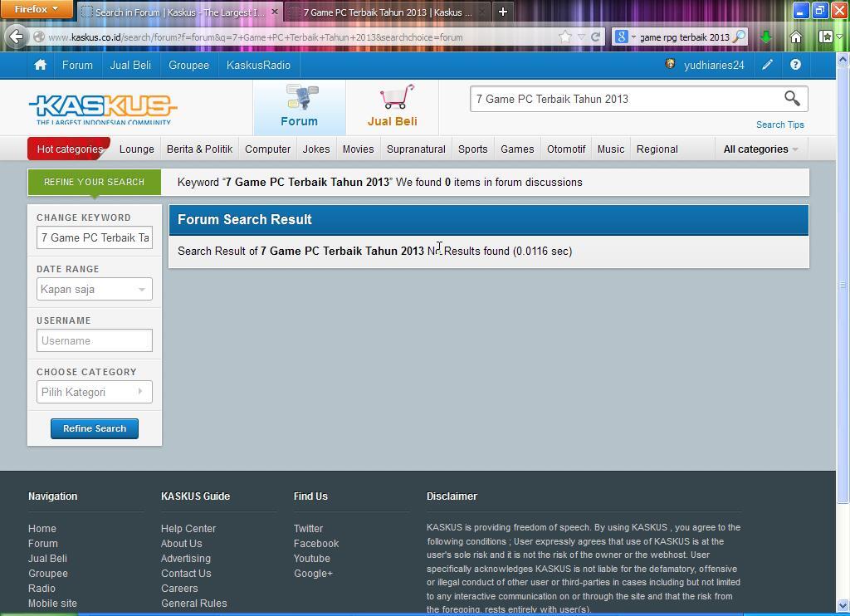Open the Lounge category

137,149
